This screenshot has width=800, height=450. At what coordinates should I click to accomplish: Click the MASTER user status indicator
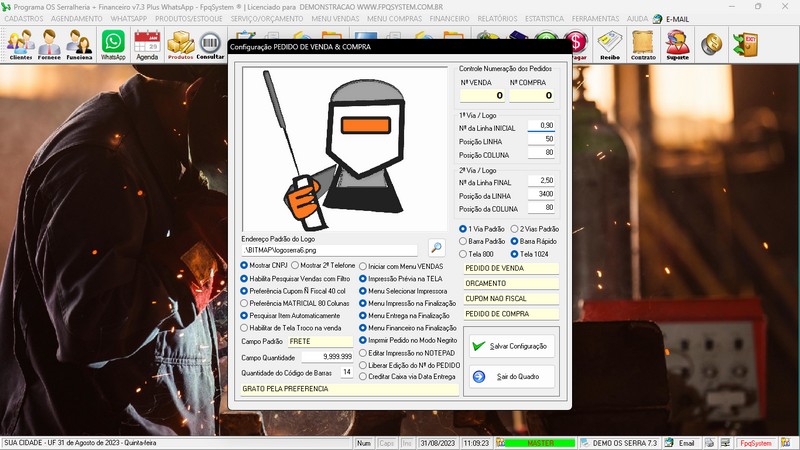(x=540, y=443)
